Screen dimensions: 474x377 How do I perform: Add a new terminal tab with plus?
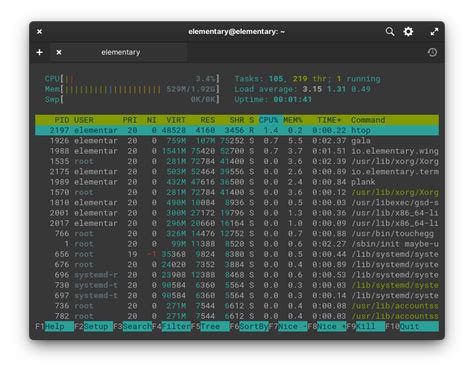click(39, 52)
